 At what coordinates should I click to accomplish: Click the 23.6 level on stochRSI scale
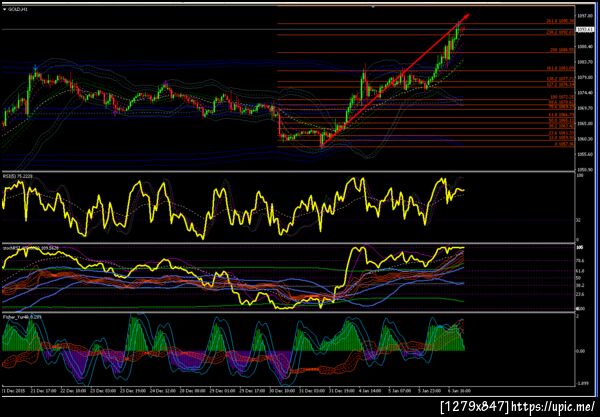tap(580, 294)
